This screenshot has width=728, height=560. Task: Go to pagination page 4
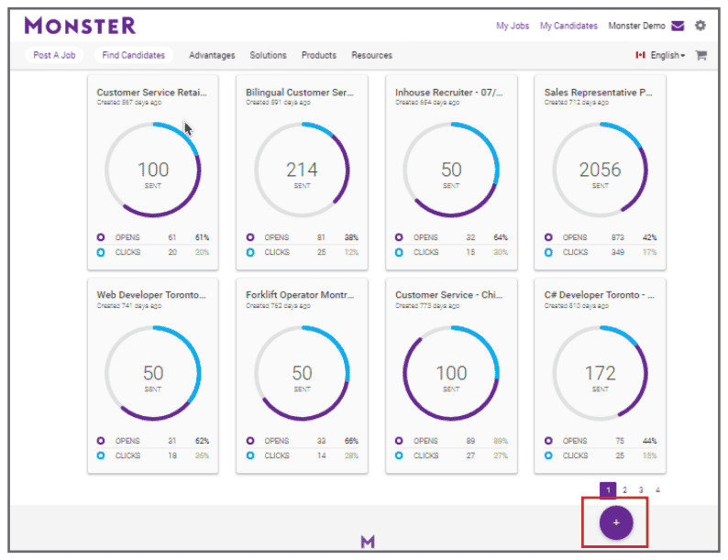point(657,490)
